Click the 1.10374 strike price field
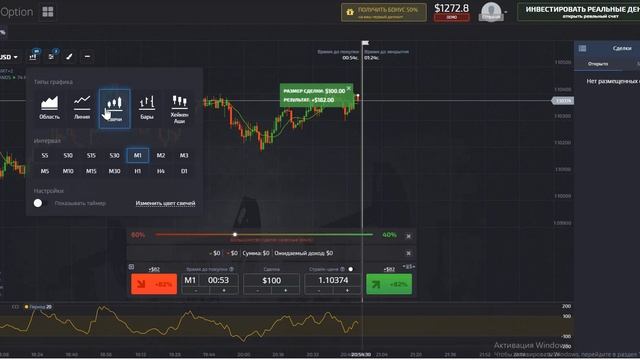 coord(333,280)
